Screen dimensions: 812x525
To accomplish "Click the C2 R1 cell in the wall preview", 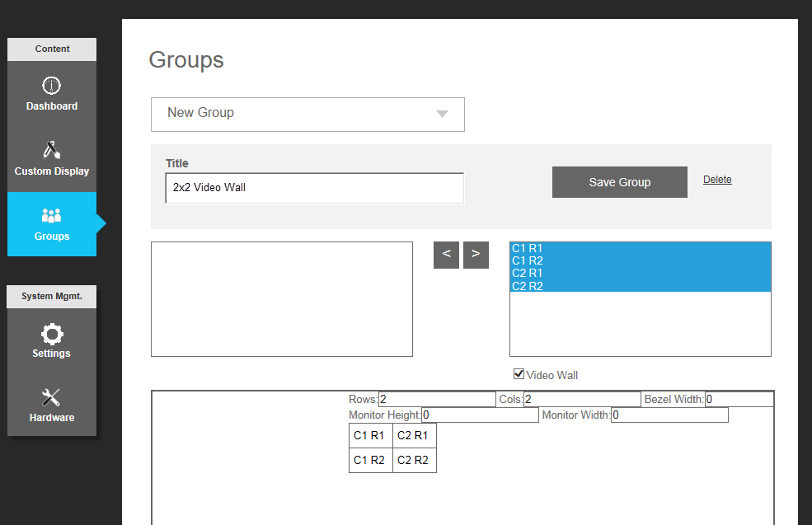I will coord(414,435).
